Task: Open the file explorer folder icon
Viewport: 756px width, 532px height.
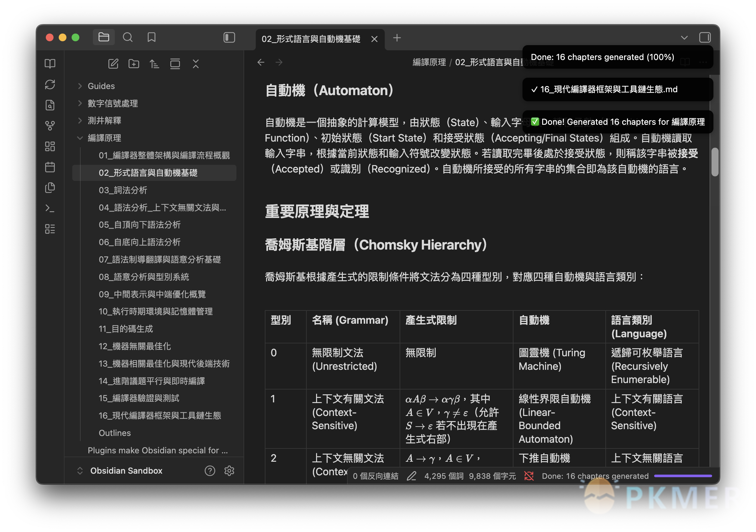Action: (x=104, y=37)
